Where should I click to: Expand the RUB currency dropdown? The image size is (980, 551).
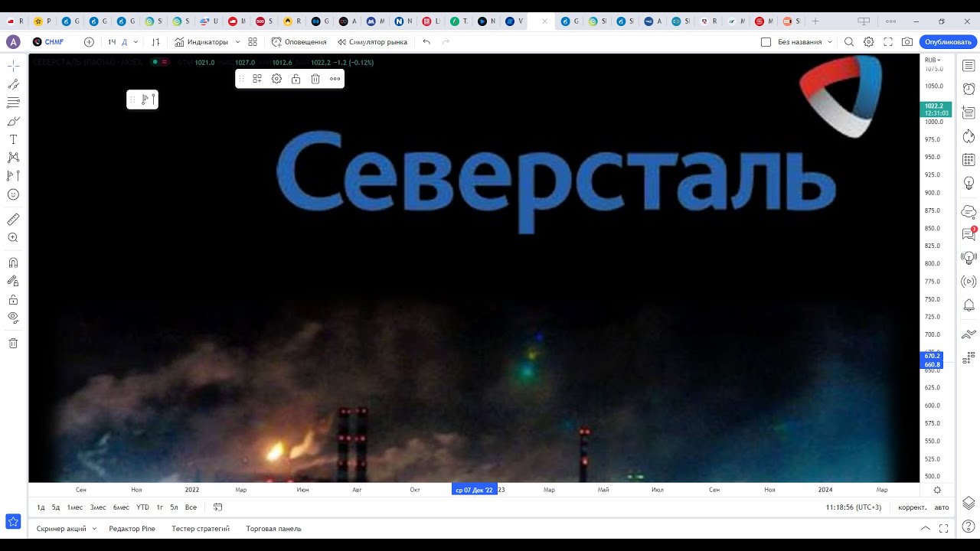point(933,60)
